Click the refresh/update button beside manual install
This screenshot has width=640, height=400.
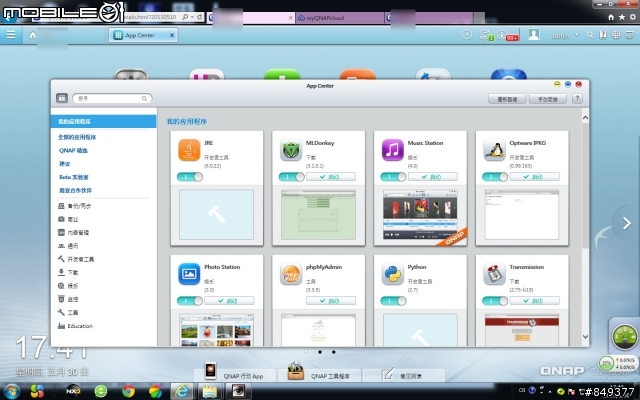[507, 99]
